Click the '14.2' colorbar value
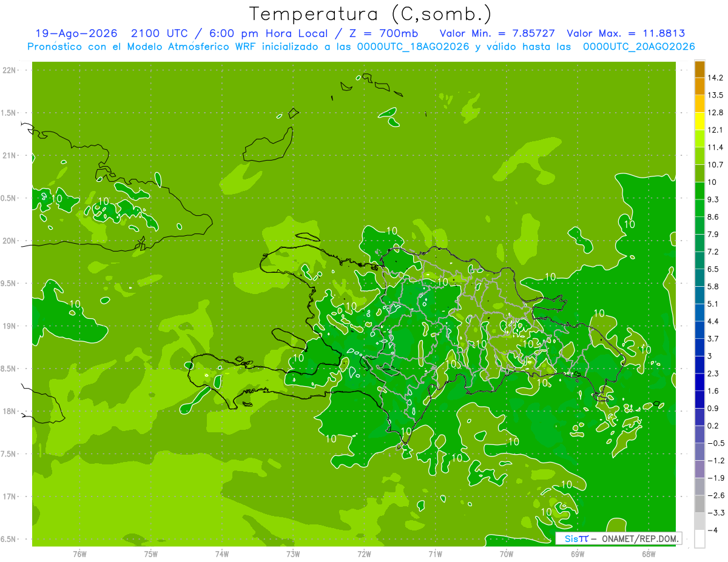Image resolution: width=728 pixels, height=562 pixels. [x=715, y=78]
